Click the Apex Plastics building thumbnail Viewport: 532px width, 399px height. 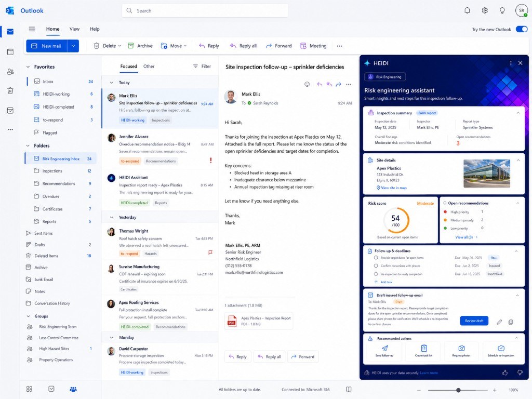pos(486,174)
